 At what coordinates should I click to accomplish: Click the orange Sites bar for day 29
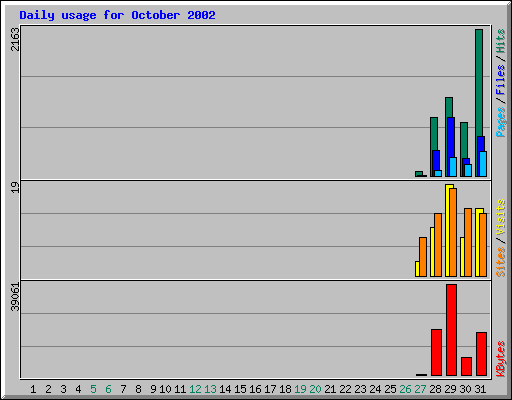coord(453,232)
